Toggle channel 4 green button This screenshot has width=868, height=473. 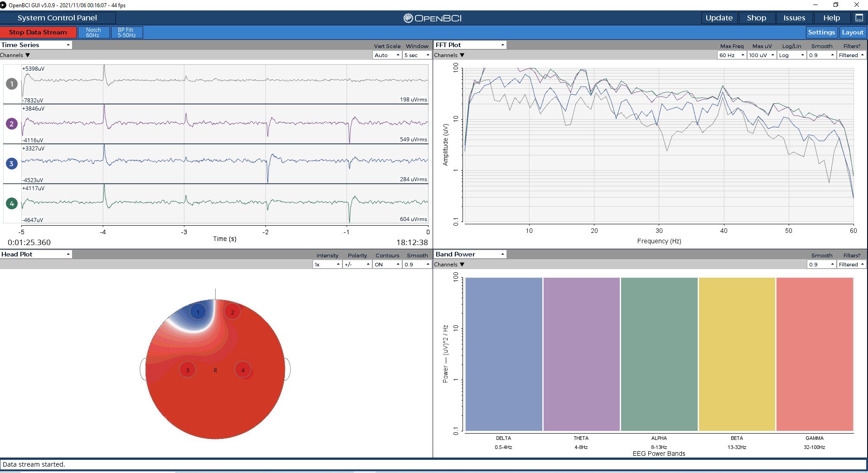(12, 203)
